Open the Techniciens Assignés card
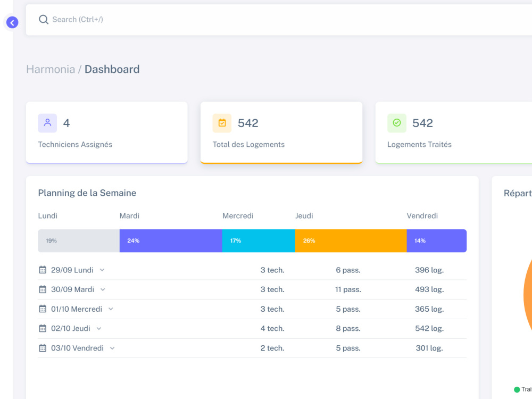Screen dimensions: 532x399 click(107, 132)
